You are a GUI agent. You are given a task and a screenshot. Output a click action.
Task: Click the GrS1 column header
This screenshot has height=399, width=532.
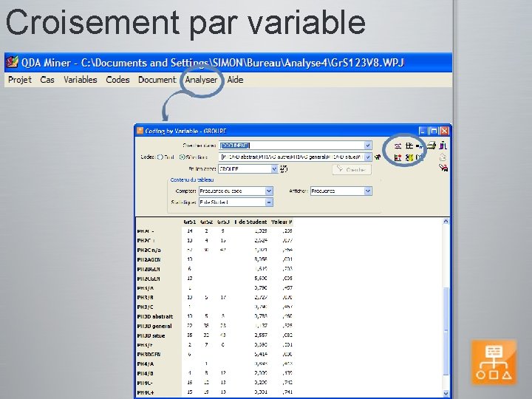[190, 222]
